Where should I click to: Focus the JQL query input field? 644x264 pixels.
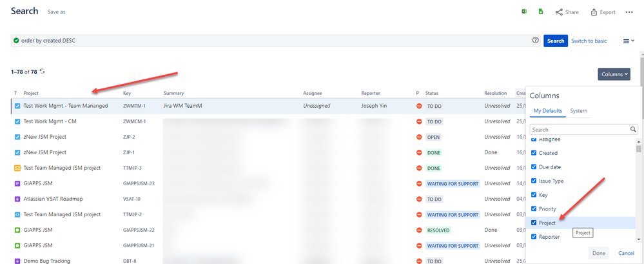275,41
